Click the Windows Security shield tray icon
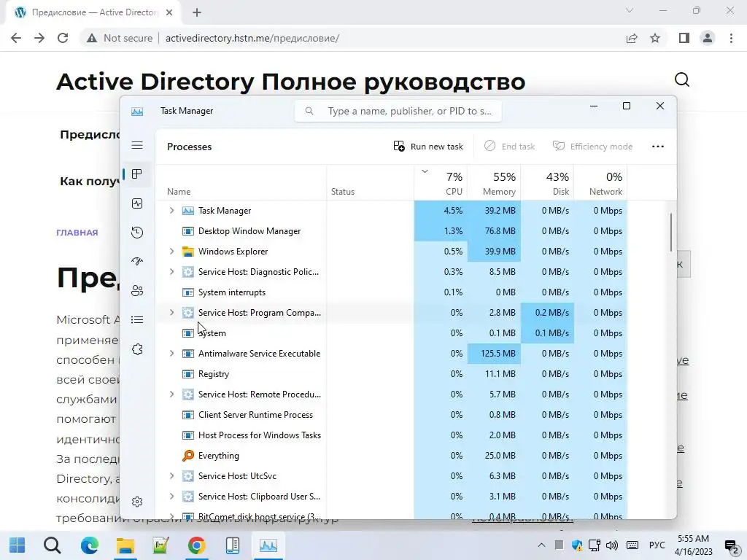This screenshot has height=560, width=747. pyautogui.click(x=577, y=545)
